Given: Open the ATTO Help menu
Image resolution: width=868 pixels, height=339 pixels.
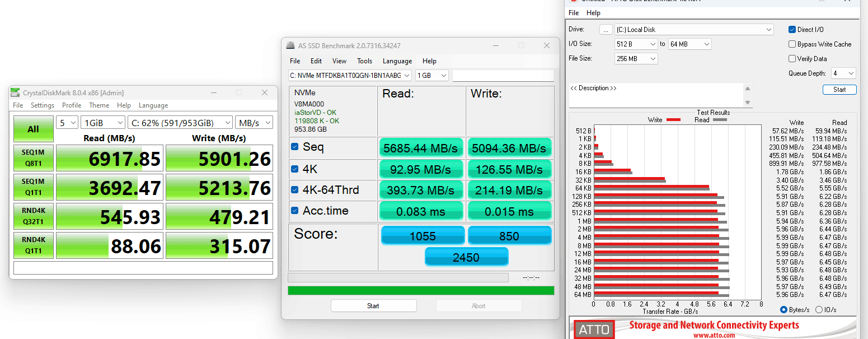Looking at the screenshot, I should [x=593, y=13].
